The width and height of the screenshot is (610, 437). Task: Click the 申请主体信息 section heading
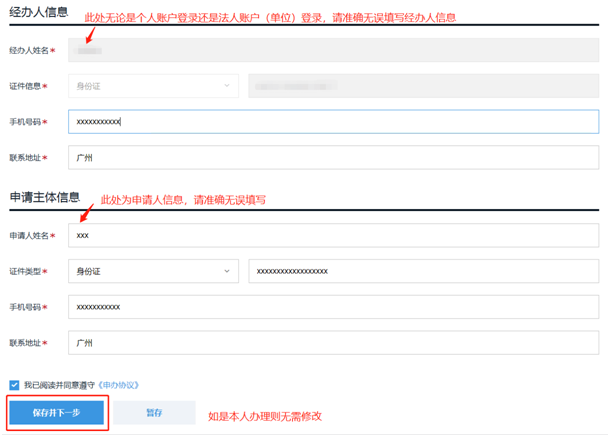click(45, 197)
